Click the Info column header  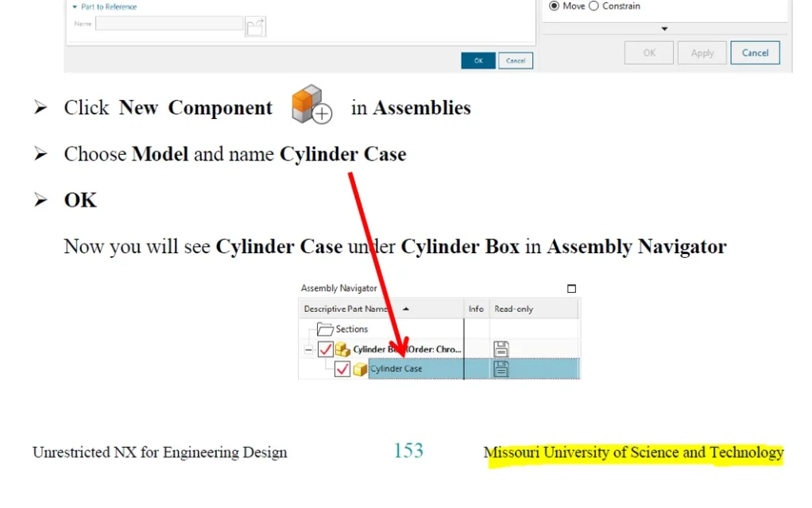pos(476,309)
